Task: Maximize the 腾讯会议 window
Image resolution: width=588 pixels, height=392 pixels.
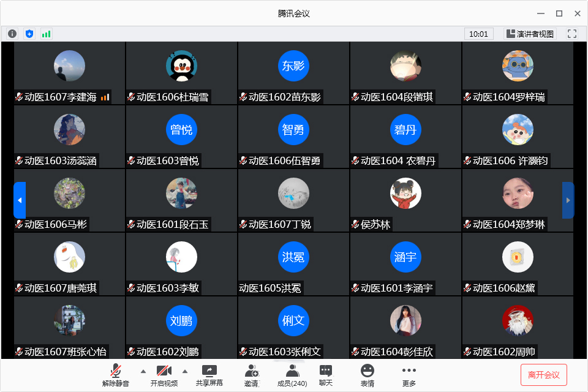Action: pyautogui.click(x=559, y=13)
